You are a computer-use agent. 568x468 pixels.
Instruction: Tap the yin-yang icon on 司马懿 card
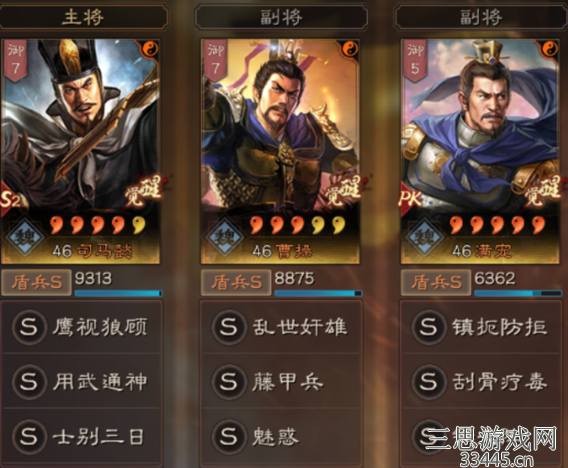(x=150, y=49)
